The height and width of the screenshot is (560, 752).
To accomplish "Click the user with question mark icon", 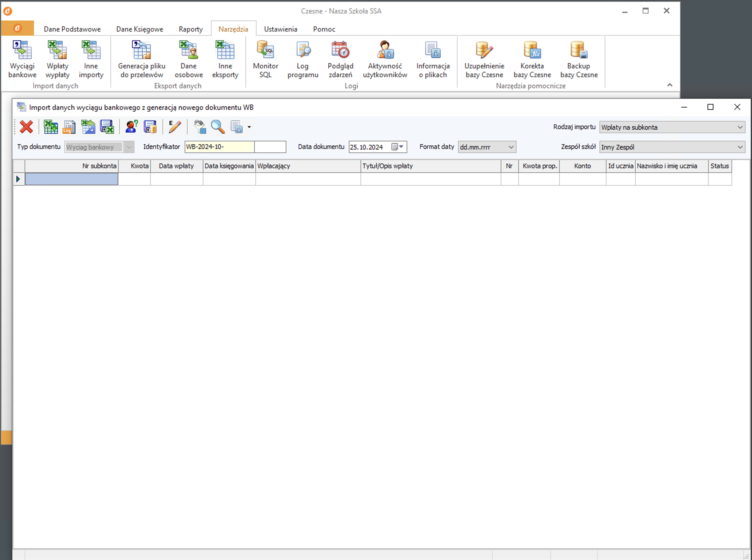I will click(x=131, y=127).
